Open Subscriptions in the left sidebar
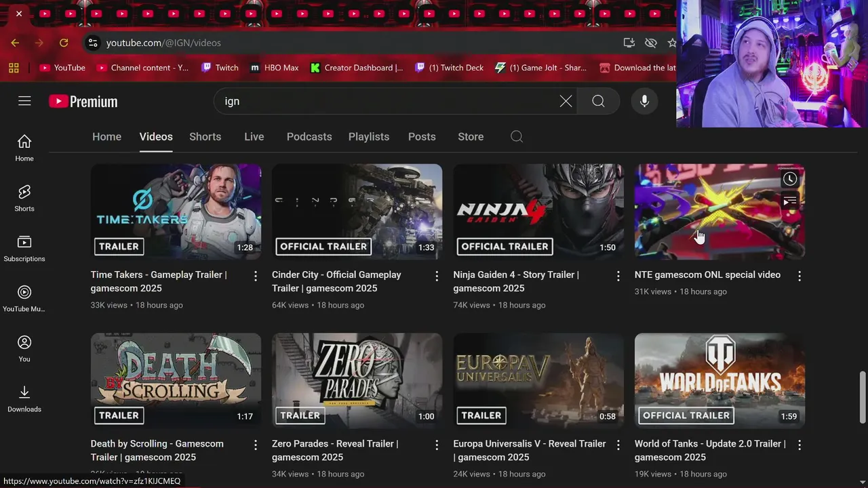Viewport: 868px width, 488px height. coord(24,249)
